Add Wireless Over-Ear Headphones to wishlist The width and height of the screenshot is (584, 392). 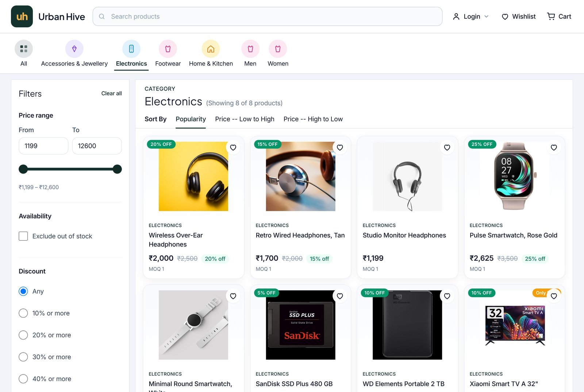tap(233, 147)
